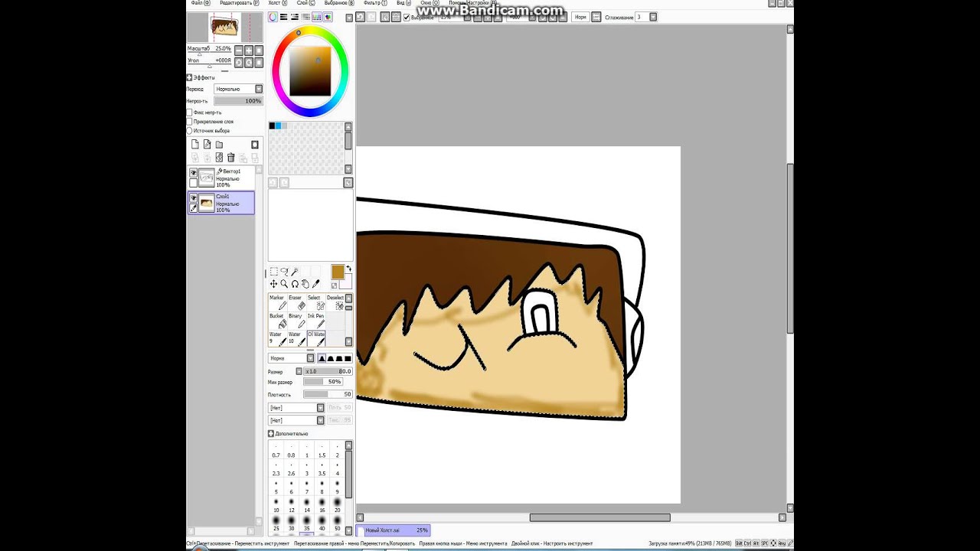
Task: Adjust the Мин размер slider
Action: tap(323, 381)
